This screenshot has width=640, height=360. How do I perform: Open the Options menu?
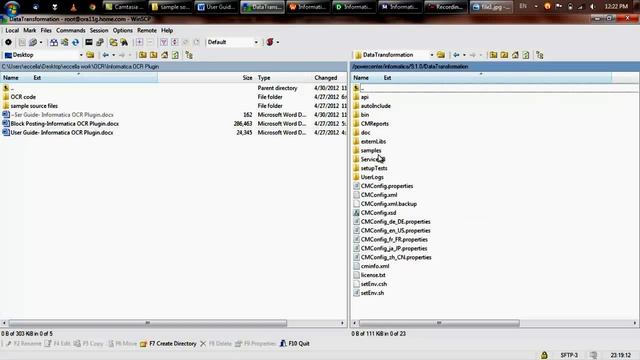[x=122, y=30]
